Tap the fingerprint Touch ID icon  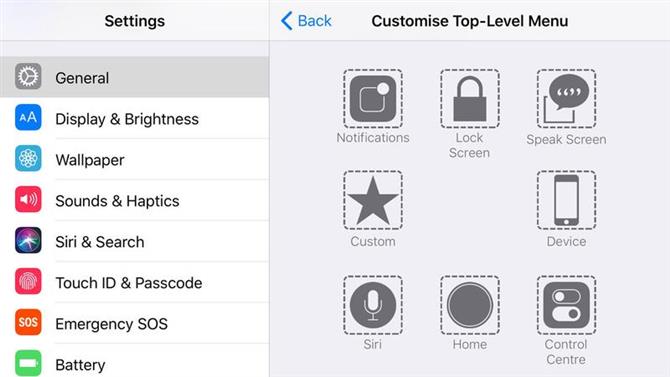coord(28,281)
